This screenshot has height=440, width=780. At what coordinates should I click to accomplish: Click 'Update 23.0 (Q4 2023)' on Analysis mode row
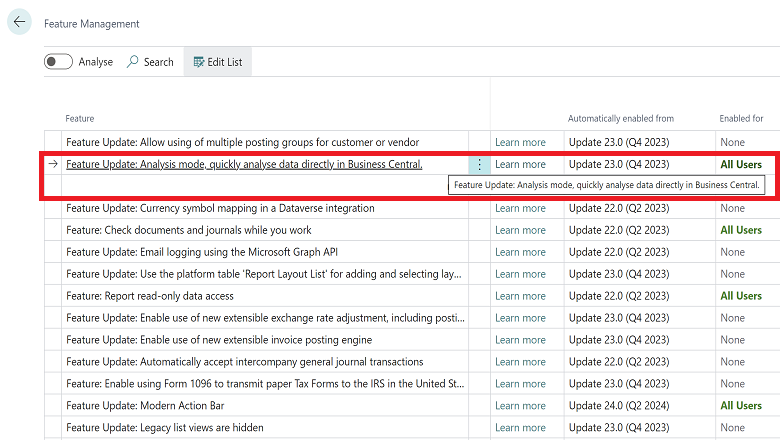619,165
